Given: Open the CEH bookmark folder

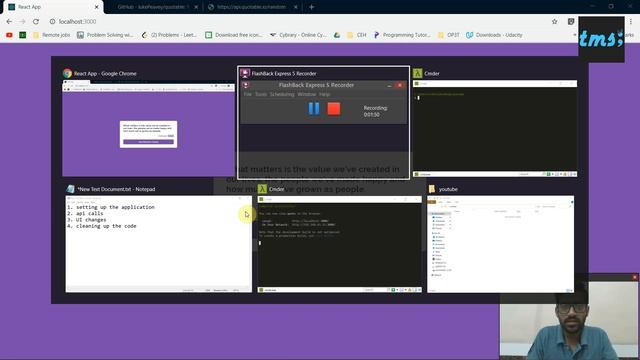Looking at the screenshot, I should coord(357,35).
